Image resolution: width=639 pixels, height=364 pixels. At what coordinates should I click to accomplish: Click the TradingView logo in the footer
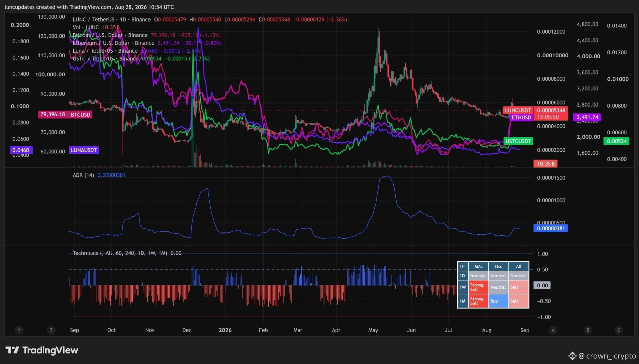click(42, 350)
